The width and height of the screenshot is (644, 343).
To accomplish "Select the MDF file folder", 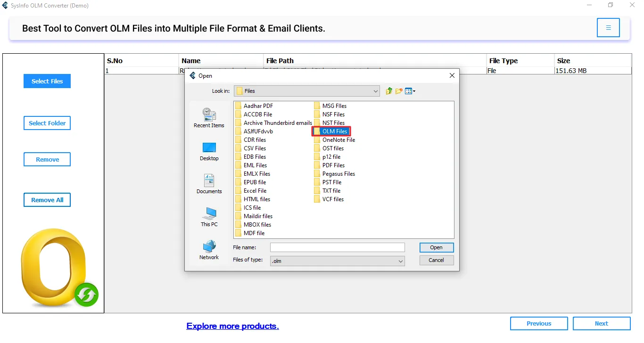I will tap(250, 233).
